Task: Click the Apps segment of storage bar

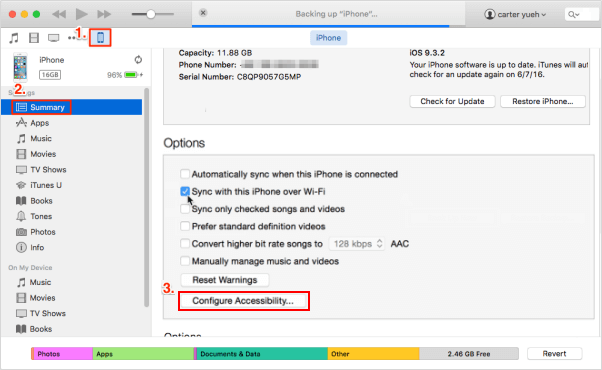Action: point(143,353)
